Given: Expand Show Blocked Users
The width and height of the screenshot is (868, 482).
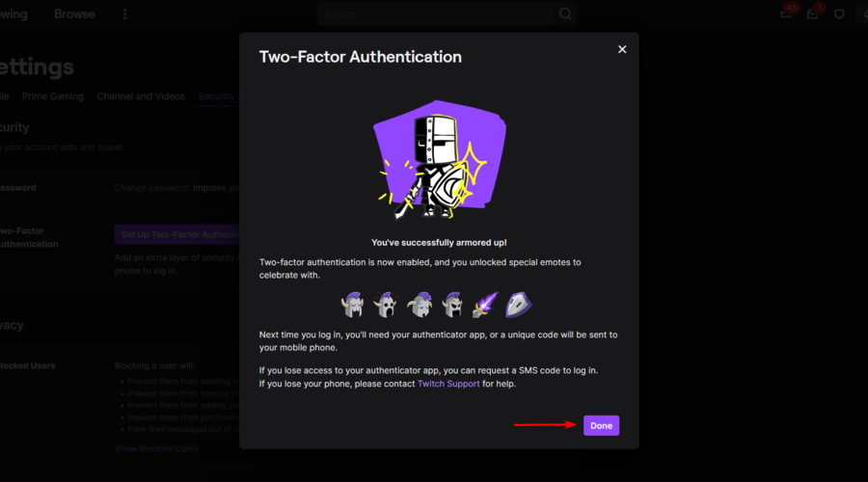Looking at the screenshot, I should pos(156,448).
